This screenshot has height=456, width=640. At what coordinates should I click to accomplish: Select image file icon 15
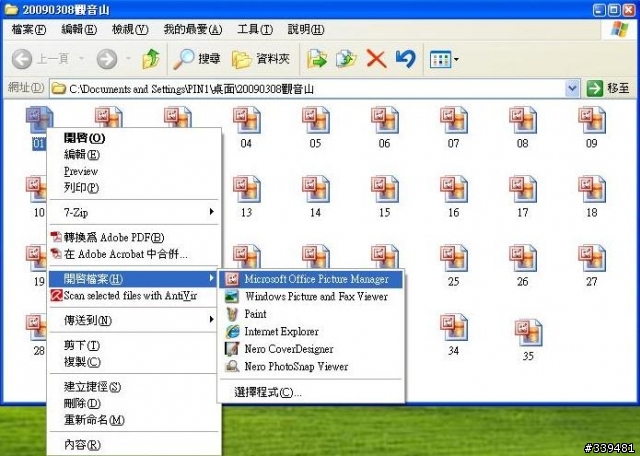click(x=384, y=189)
